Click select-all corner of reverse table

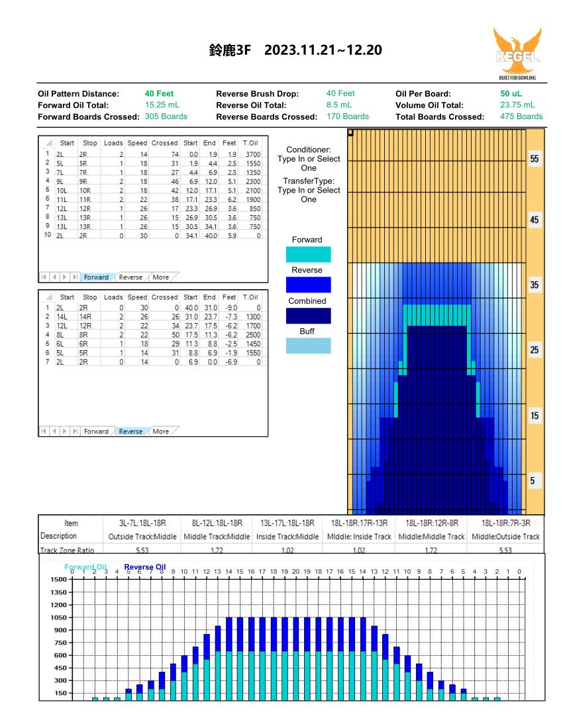48,297
